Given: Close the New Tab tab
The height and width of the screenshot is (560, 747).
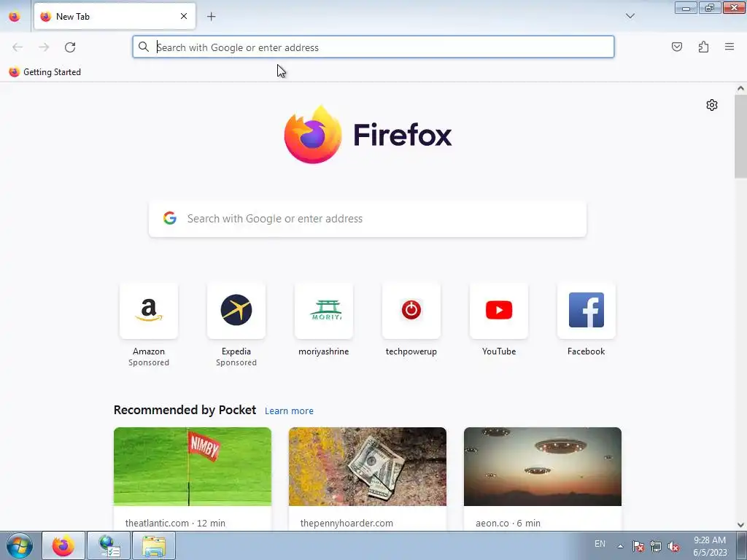Looking at the screenshot, I should tap(183, 16).
